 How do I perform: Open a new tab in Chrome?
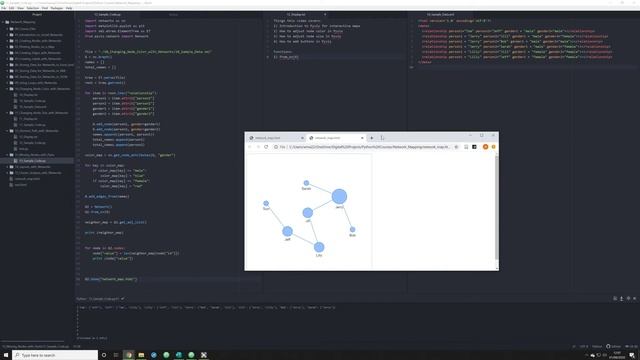tap(371, 138)
